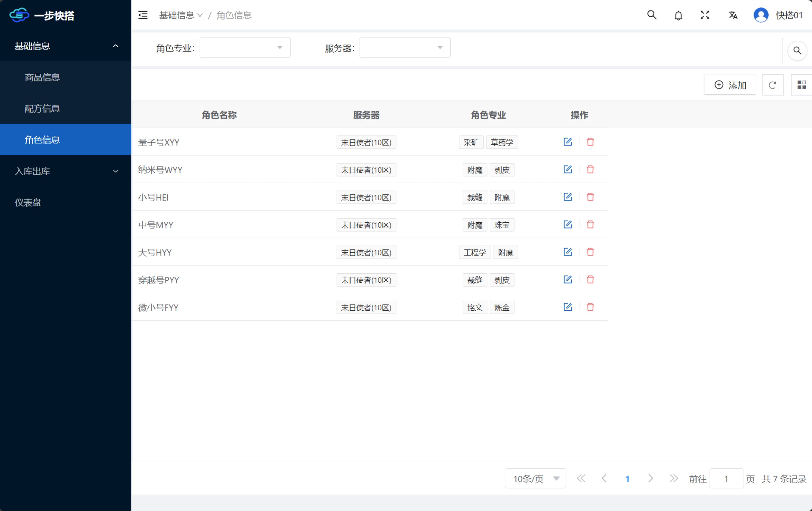Click the 穿越号PYY role name
Viewport: 812px width, 511px height.
coord(158,280)
